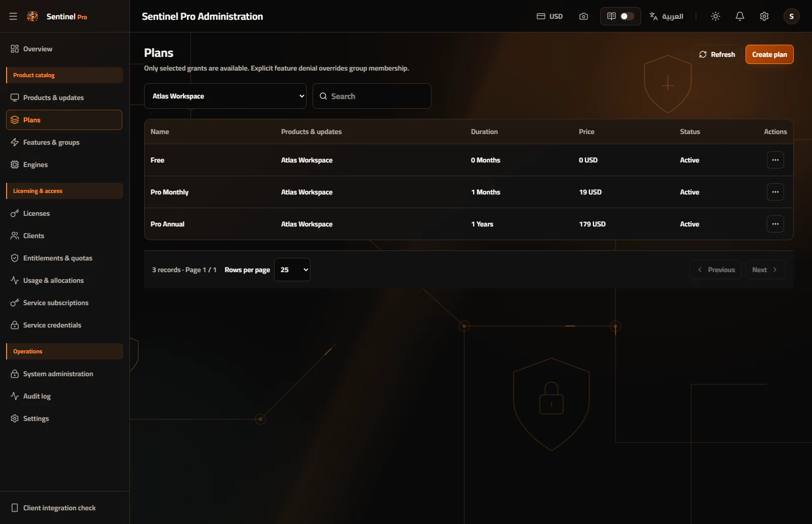Open actions menu for Free plan

tap(775, 160)
